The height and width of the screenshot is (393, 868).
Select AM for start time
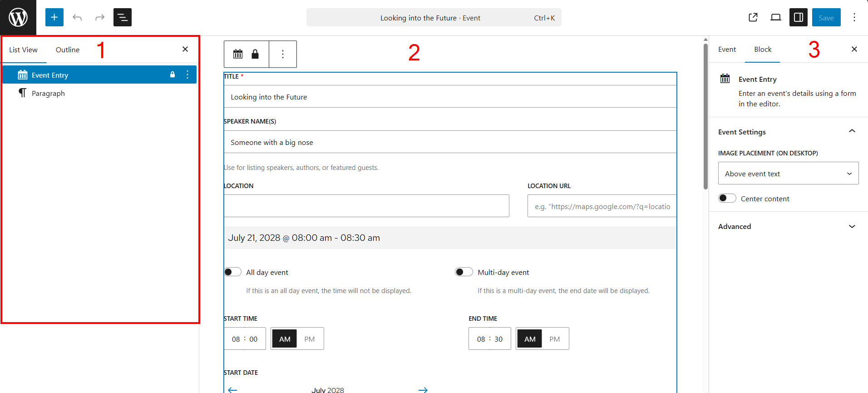pos(285,339)
